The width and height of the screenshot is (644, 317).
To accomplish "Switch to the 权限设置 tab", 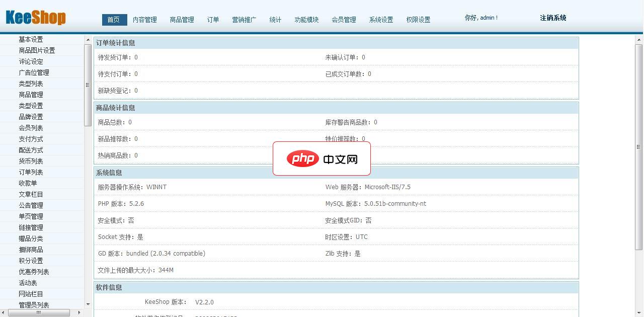I will (x=418, y=20).
